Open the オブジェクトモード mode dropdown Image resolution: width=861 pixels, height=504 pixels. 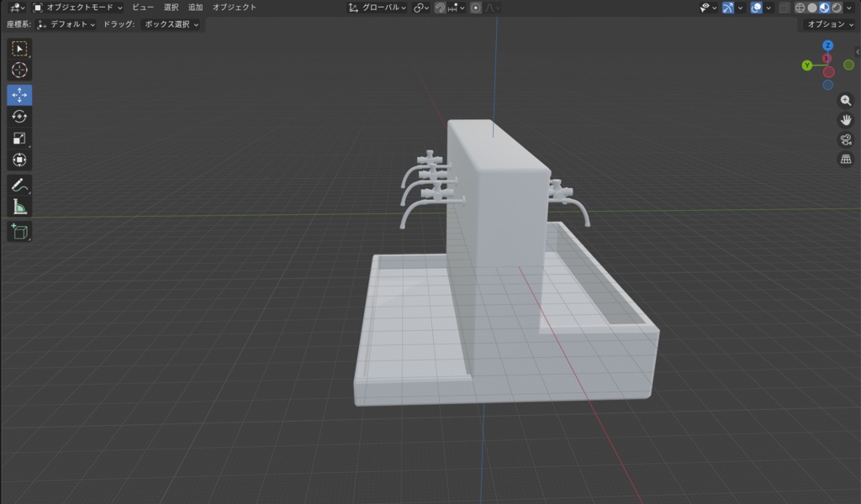[77, 8]
